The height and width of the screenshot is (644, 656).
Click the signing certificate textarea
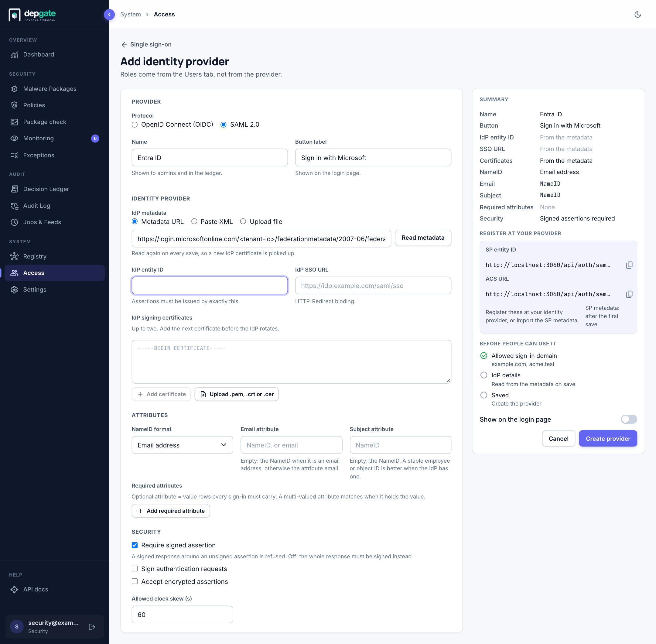pyautogui.click(x=291, y=362)
